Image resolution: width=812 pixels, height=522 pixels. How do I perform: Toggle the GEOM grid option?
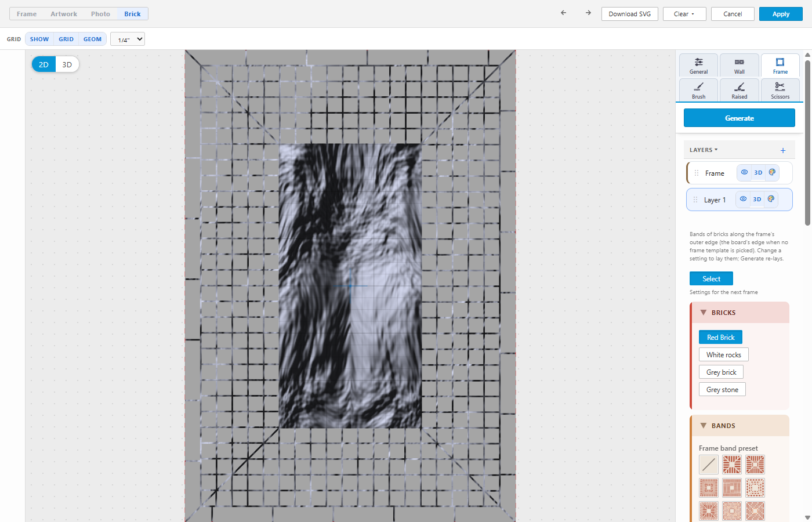(x=92, y=39)
